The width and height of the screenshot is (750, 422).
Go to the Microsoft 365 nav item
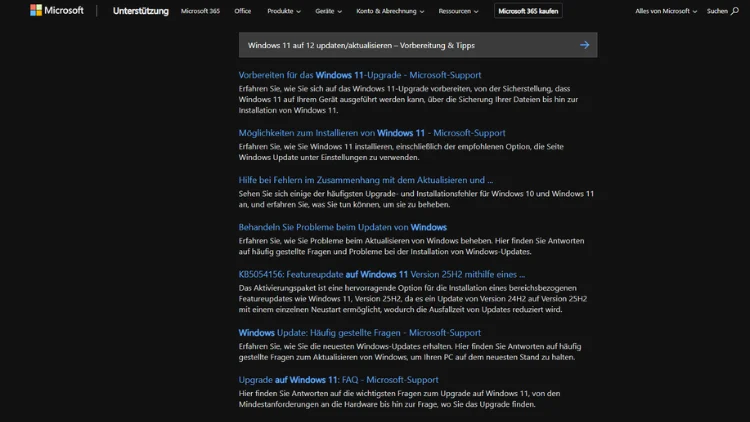click(200, 11)
